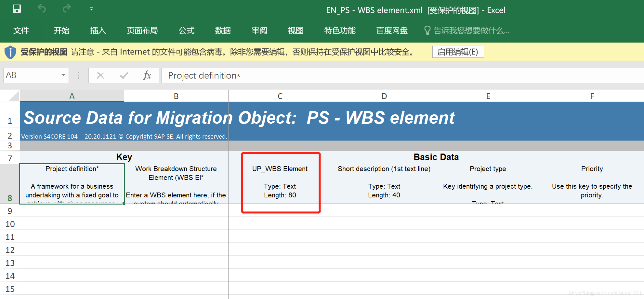Select the UP_WBS Element cell
The height and width of the screenshot is (299, 644).
coord(280,184)
